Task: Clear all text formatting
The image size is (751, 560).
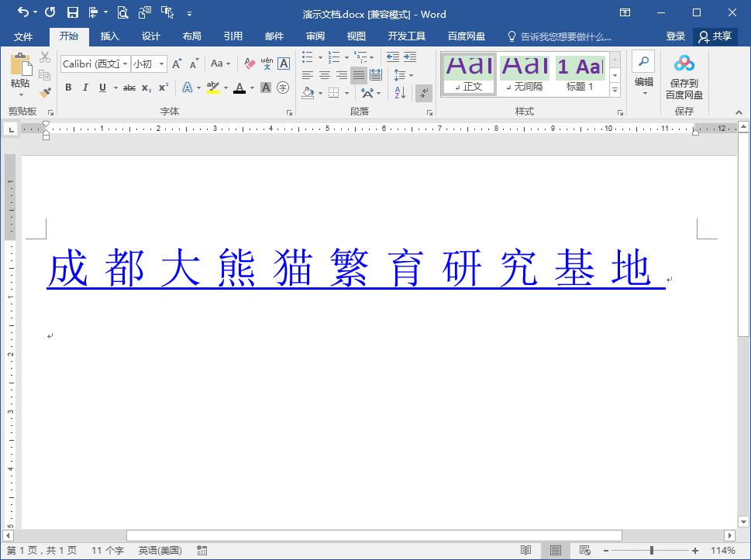Action: click(248, 63)
